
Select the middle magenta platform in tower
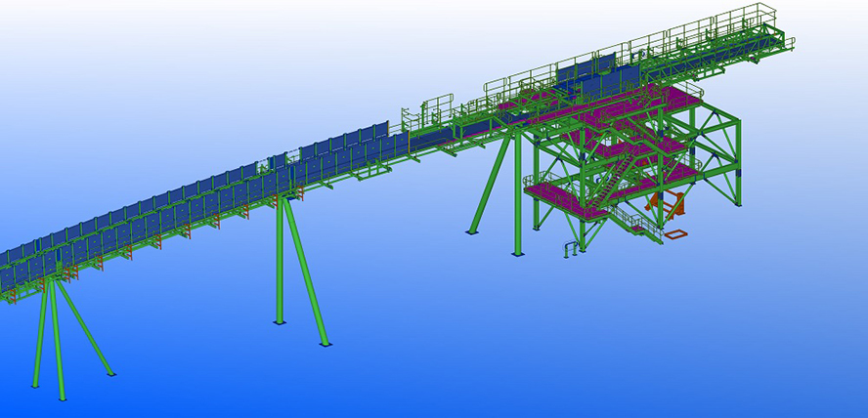[x=626, y=148]
